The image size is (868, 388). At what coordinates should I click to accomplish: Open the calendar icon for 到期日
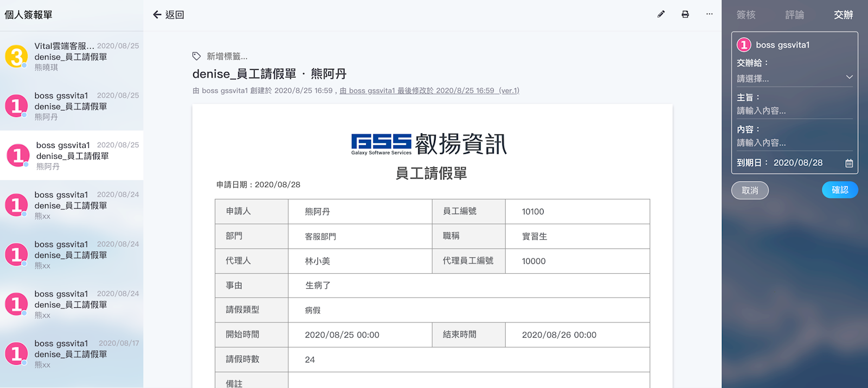[x=849, y=163]
